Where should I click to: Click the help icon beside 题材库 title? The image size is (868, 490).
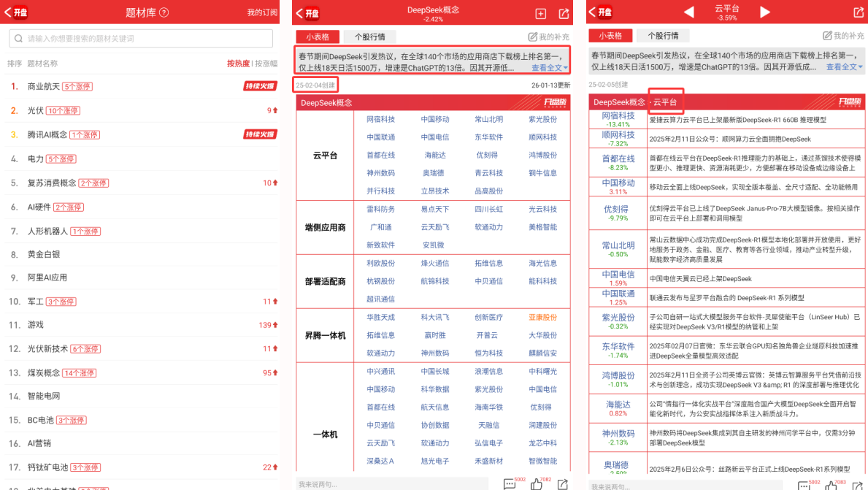coord(164,12)
